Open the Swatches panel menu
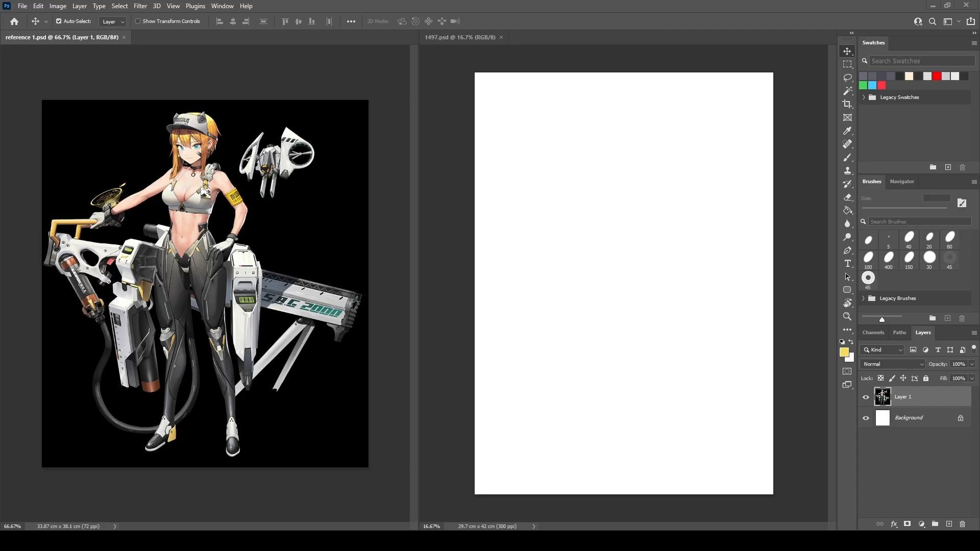Screen dimensions: 980x551 (974, 43)
